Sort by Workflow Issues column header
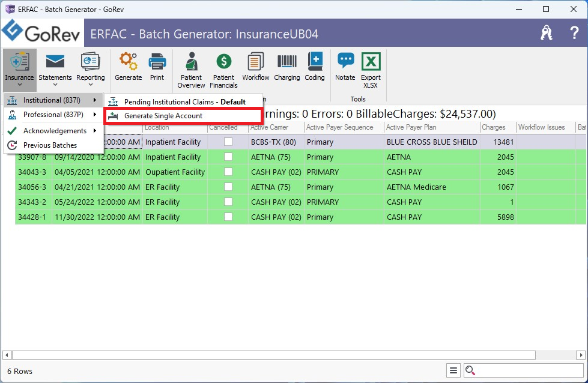This screenshot has width=588, height=383. pyautogui.click(x=546, y=127)
